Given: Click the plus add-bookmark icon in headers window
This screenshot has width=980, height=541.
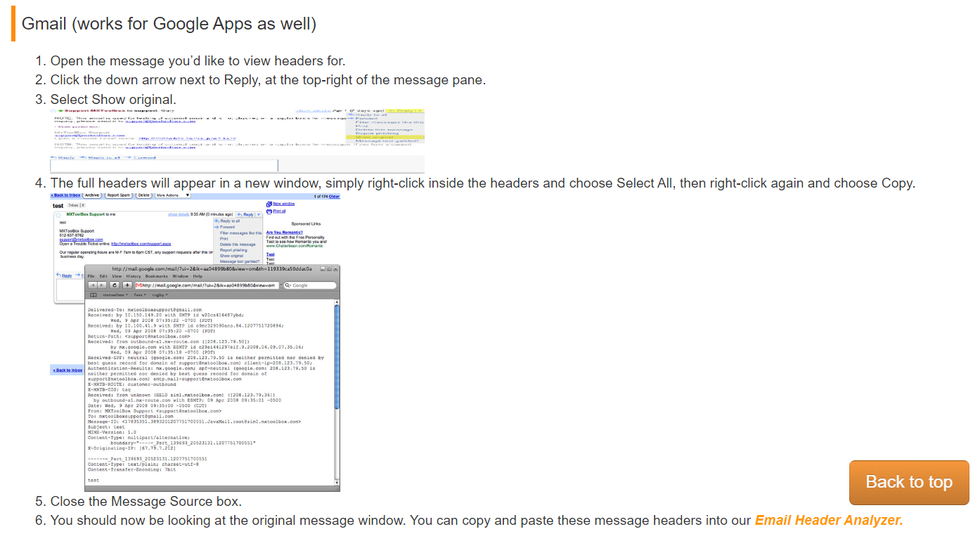Looking at the screenshot, I should coord(127,285).
